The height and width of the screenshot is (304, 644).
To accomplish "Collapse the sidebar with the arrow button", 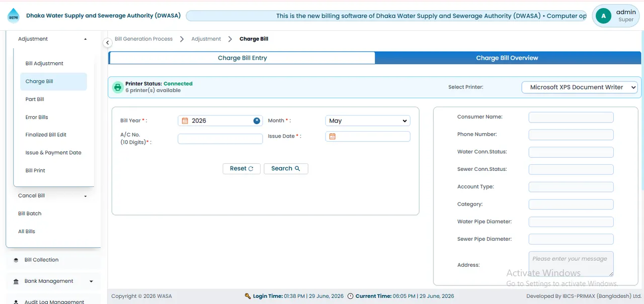I will point(108,43).
